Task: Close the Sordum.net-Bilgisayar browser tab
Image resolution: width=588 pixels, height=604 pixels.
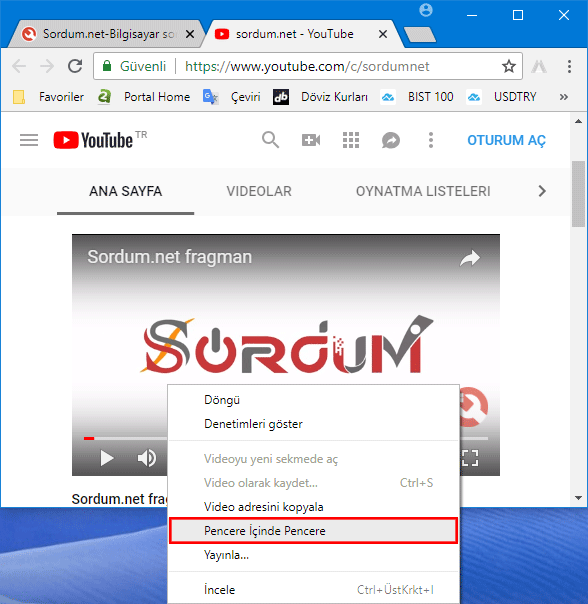Action: click(x=190, y=34)
